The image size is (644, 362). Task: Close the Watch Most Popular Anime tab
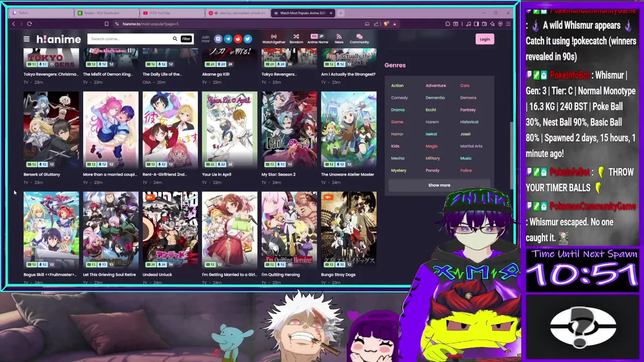331,13
